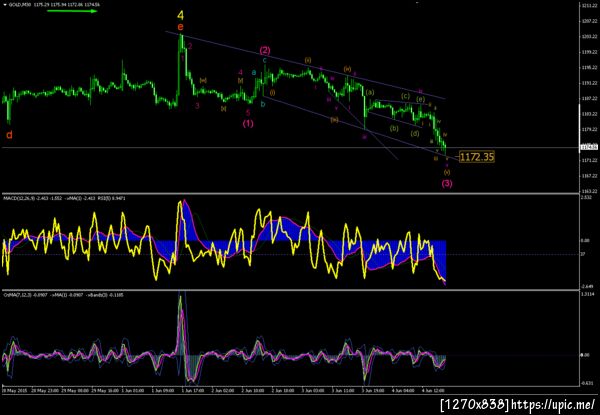Screen dimensions: 600x415
Task: Click the 4 Jun 12:00 time axis label
Action: point(433,391)
